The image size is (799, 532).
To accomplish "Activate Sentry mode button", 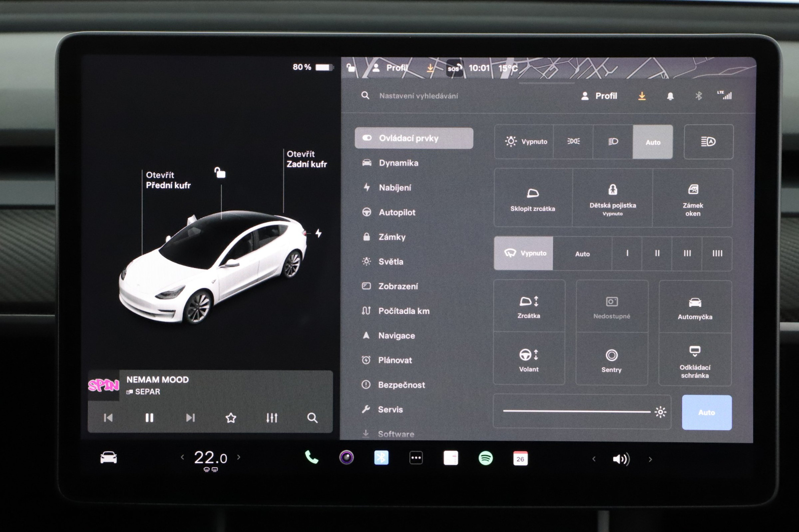I will pyautogui.click(x=612, y=360).
